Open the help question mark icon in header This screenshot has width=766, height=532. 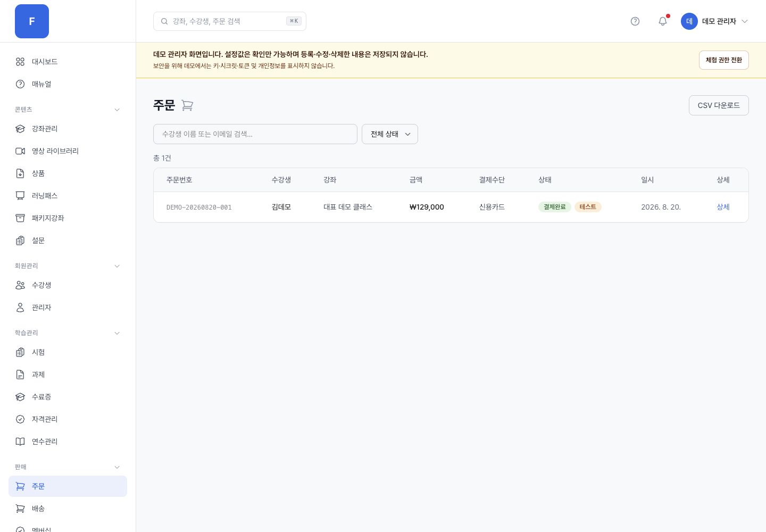[635, 21]
